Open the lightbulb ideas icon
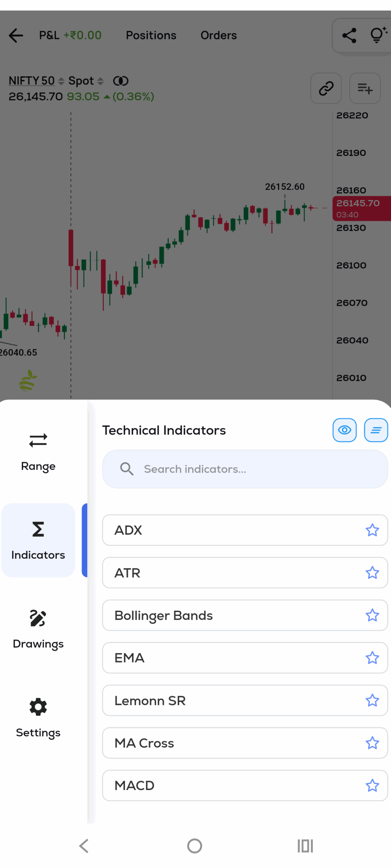The height and width of the screenshot is (868, 391). [x=377, y=35]
